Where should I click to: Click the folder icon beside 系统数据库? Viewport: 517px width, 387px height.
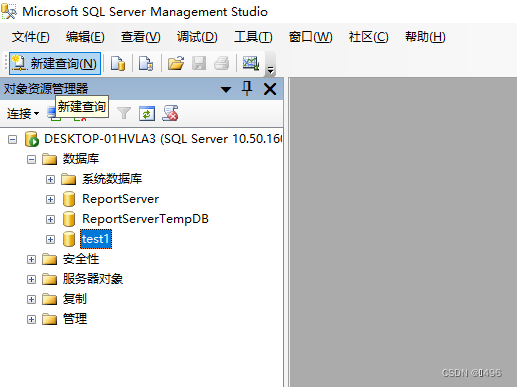(69, 179)
